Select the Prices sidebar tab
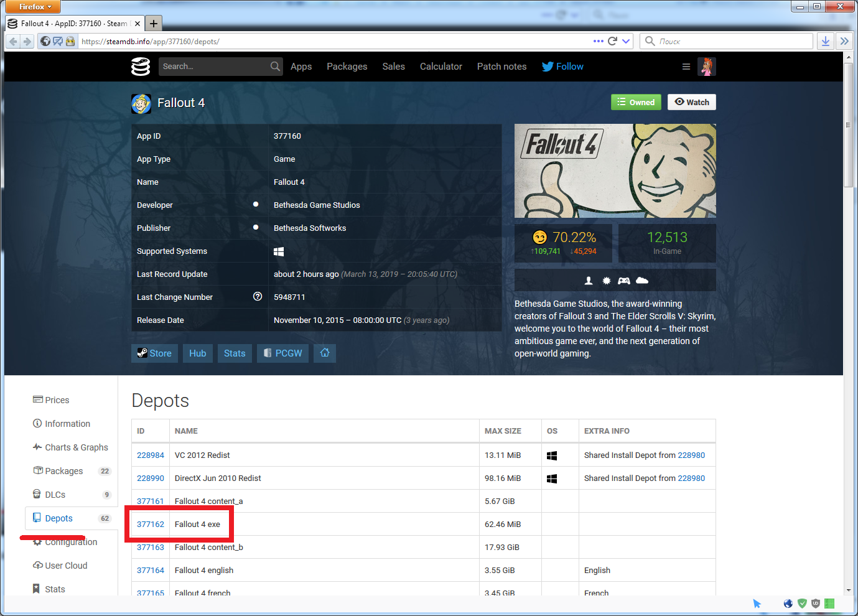 pos(71,400)
